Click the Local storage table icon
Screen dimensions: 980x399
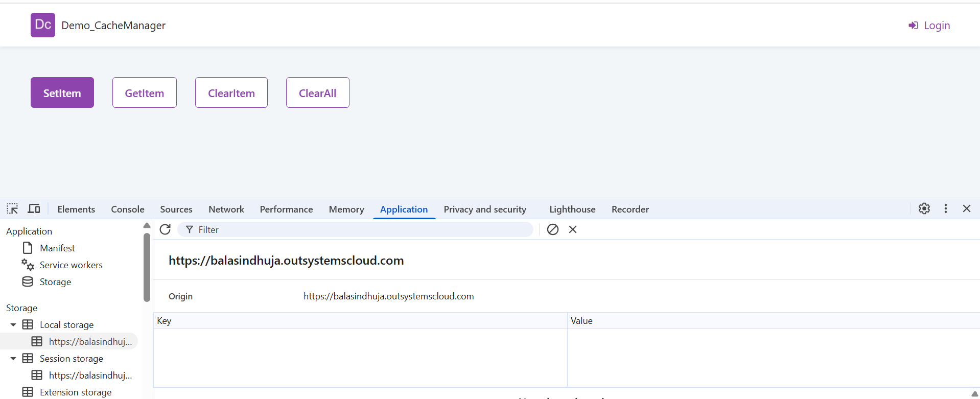28,324
